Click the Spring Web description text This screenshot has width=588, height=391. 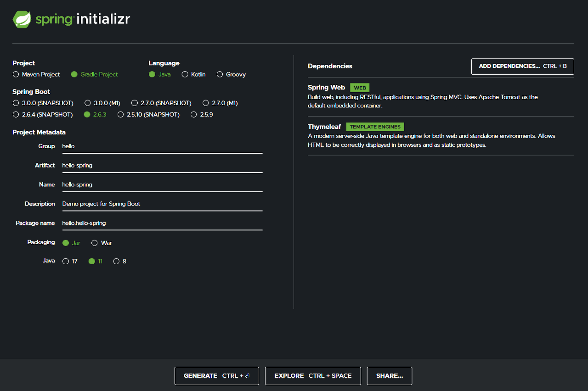tap(423, 101)
